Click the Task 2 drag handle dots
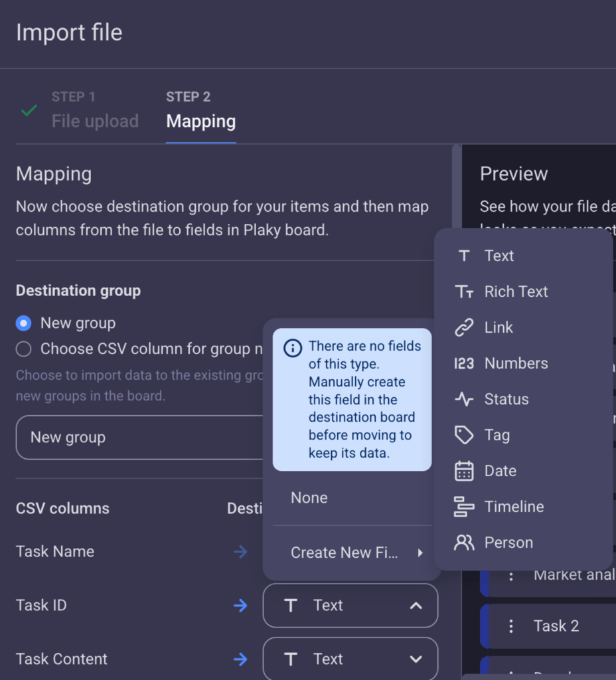This screenshot has width=616, height=680. point(510,626)
